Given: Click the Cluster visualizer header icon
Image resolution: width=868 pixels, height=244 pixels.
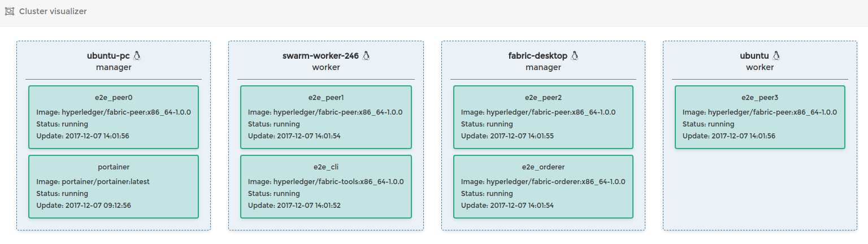Looking at the screenshot, I should pos(10,11).
